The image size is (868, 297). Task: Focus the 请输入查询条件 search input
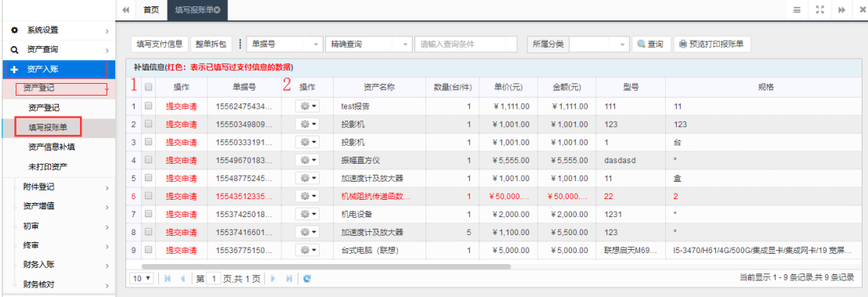[465, 45]
